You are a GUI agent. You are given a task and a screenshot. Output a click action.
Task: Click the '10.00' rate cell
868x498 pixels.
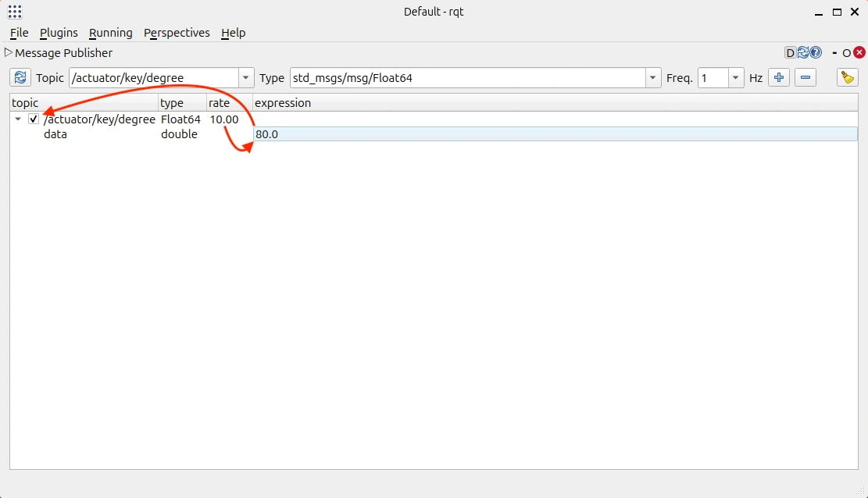click(x=224, y=119)
